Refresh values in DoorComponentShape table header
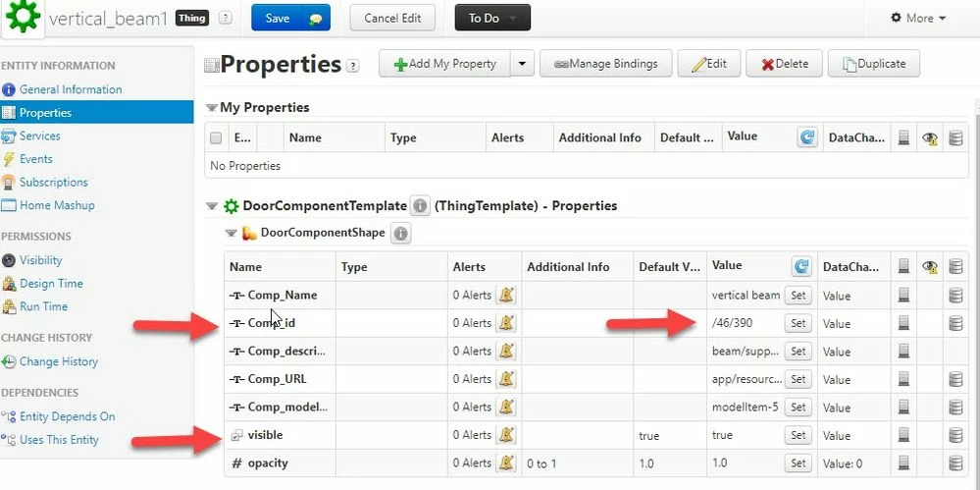 click(x=801, y=266)
